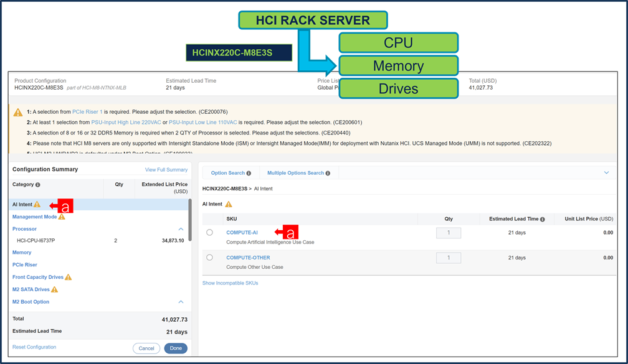Click the info icon next to Multiple Options Search

coord(328,173)
